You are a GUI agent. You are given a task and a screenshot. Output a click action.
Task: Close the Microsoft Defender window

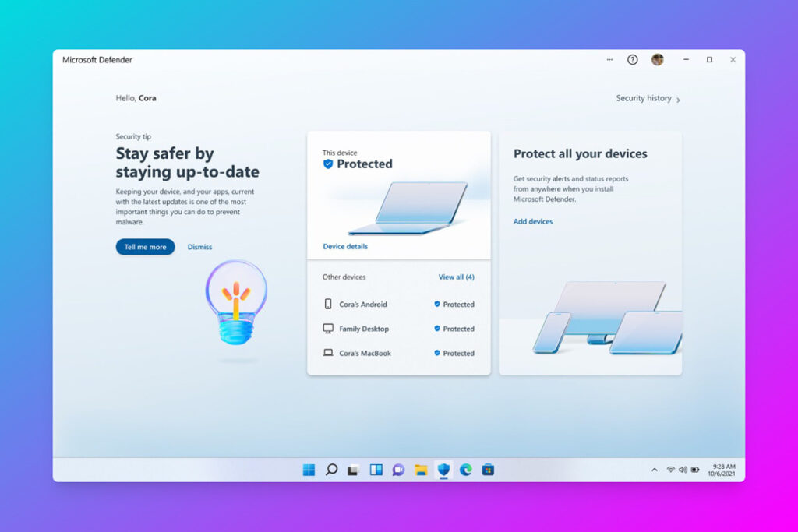pyautogui.click(x=733, y=59)
